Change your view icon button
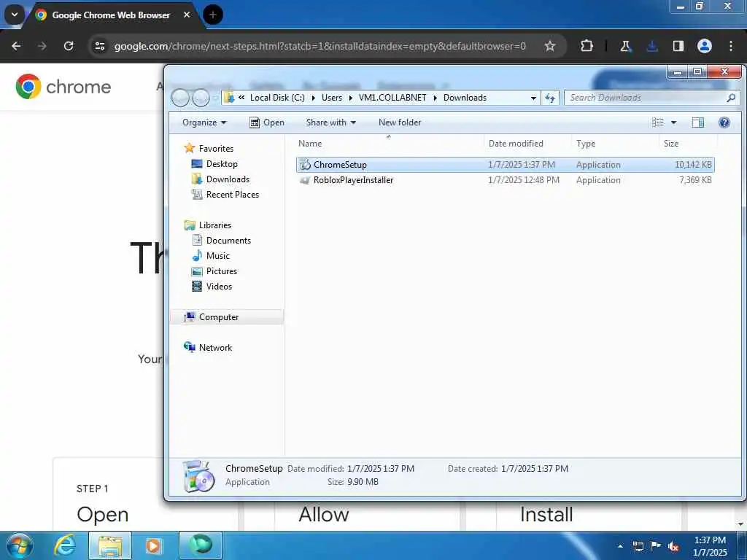 pos(658,122)
